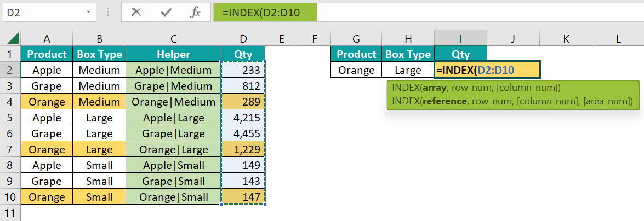Select column E header
644x221 pixels.
[x=281, y=39]
